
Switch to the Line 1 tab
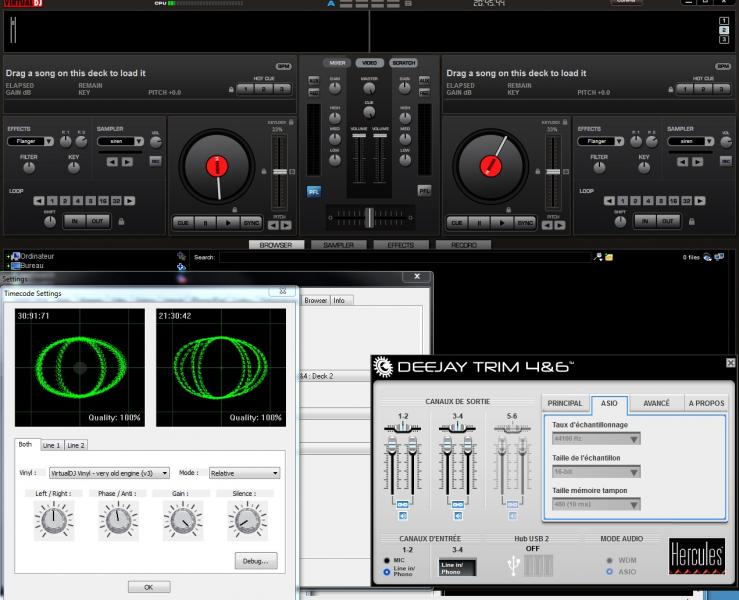coord(51,445)
